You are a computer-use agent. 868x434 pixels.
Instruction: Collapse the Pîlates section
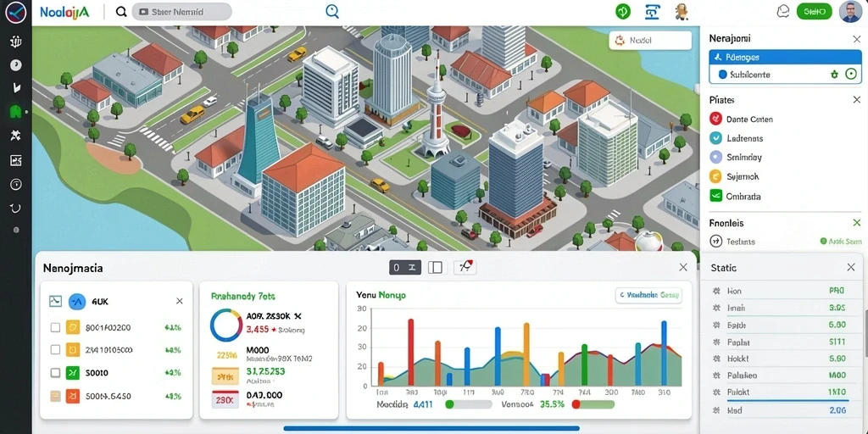857,100
